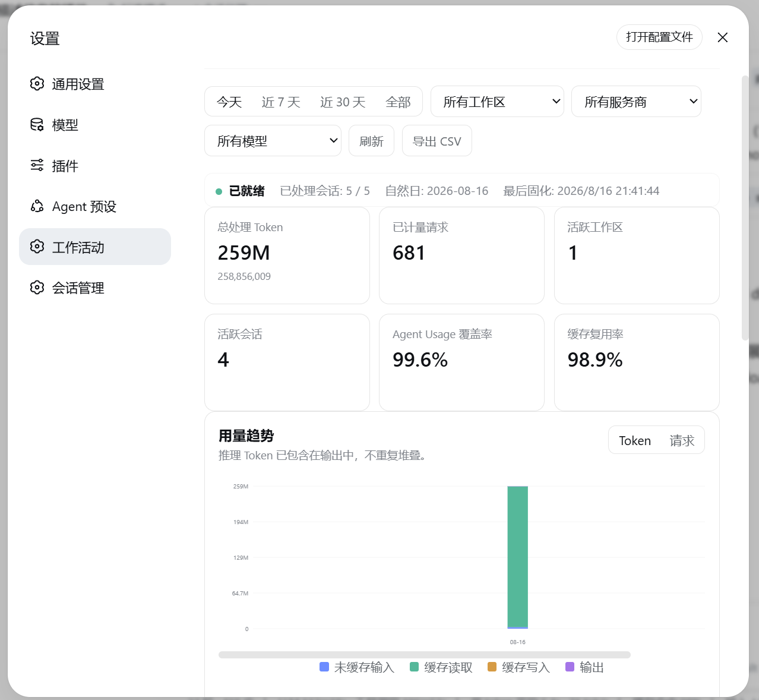Switch chart to Token view
759x700 pixels.
tap(635, 440)
